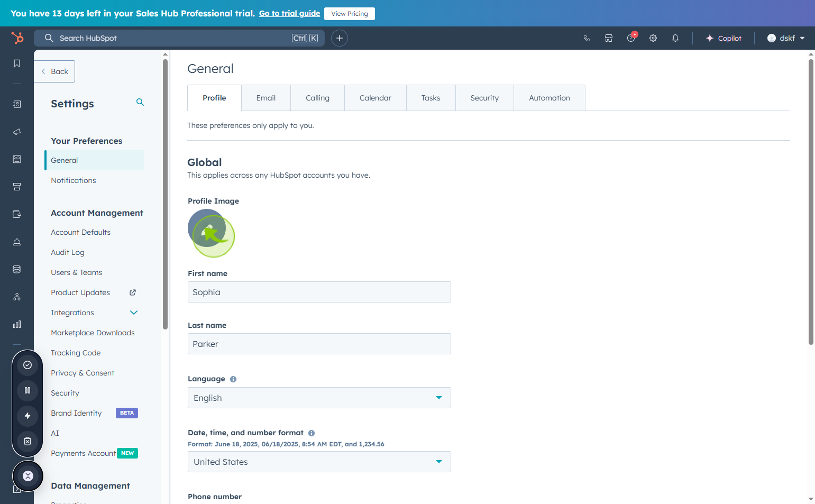Click the First name field containing Sophia
Image resolution: width=815 pixels, height=504 pixels.
pos(319,292)
